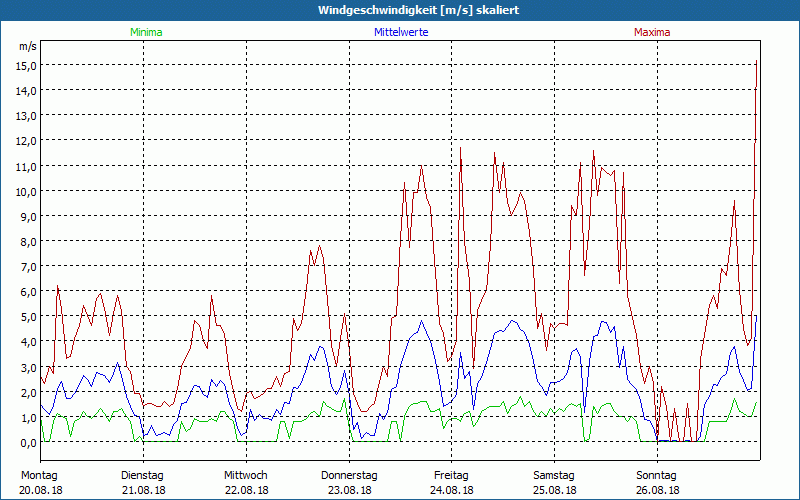Viewport: 800px width, 500px height.
Task: Select the Mittwoch day label
Action: [246, 475]
